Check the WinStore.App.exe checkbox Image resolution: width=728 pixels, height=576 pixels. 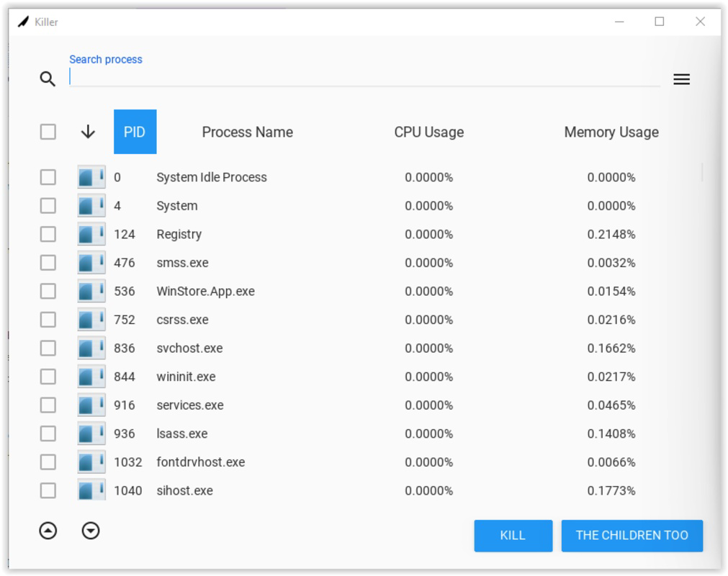48,291
